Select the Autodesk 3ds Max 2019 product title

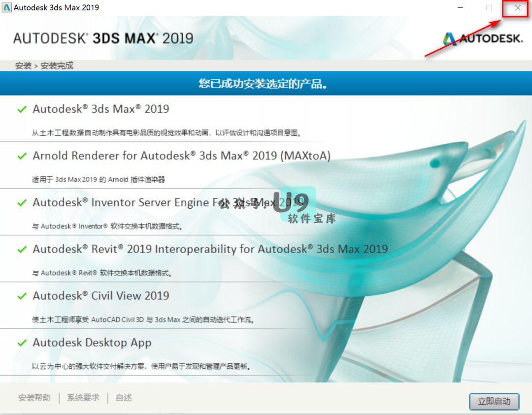point(101,109)
